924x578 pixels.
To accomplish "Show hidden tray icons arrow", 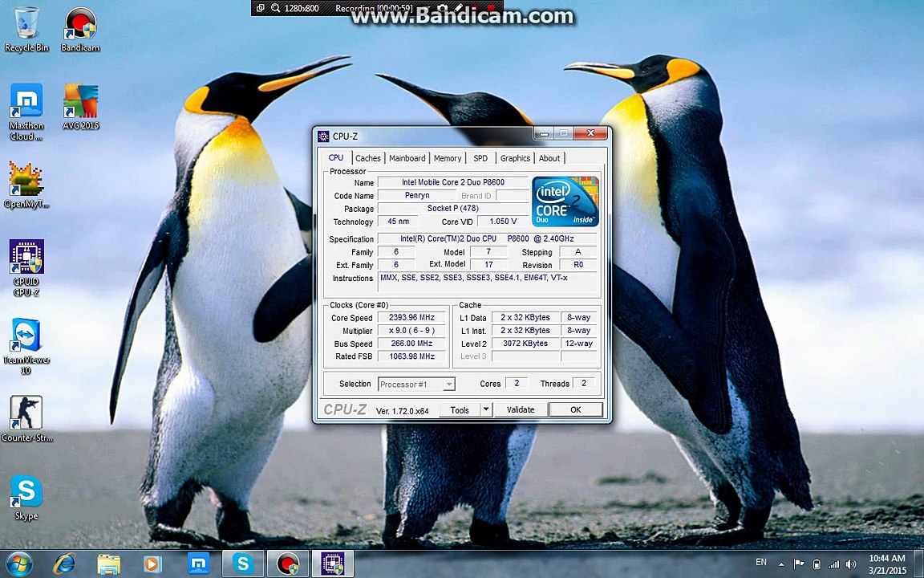I will click(x=781, y=564).
